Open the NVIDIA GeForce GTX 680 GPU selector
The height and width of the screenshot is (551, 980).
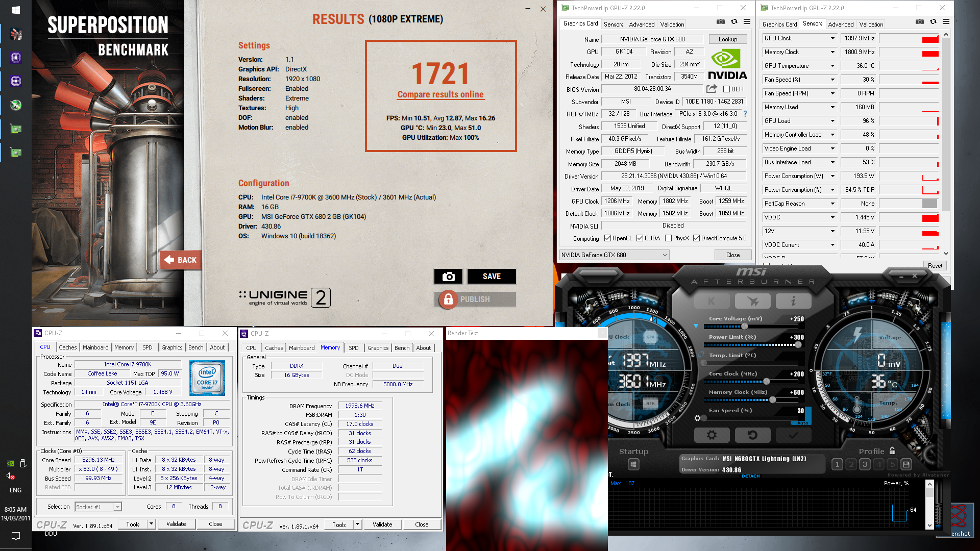click(615, 255)
